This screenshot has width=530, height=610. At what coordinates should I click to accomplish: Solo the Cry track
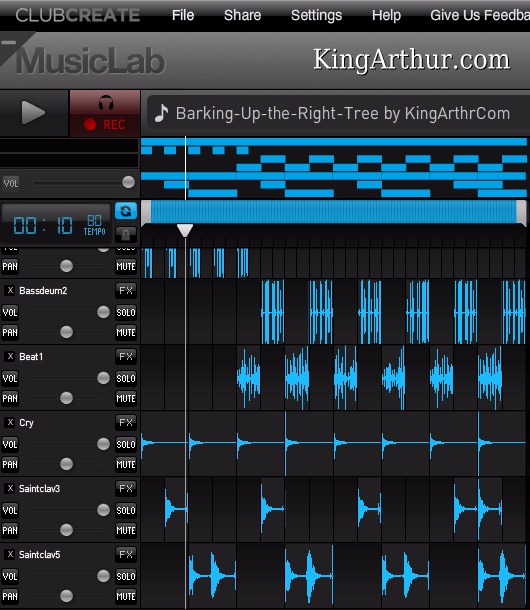click(x=126, y=444)
